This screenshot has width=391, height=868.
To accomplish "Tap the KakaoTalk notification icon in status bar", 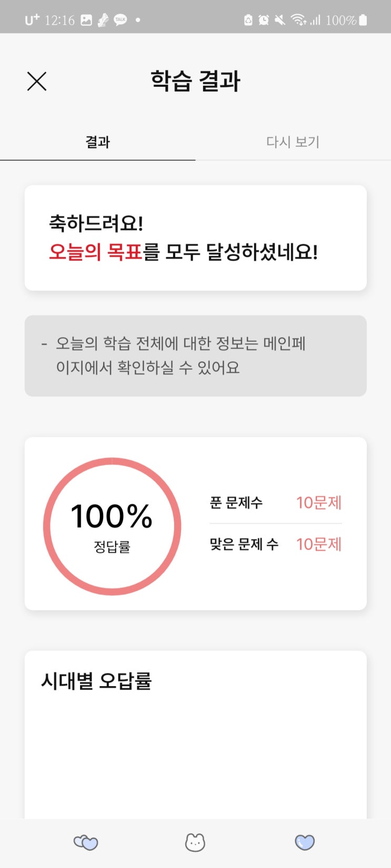I will 121,21.
